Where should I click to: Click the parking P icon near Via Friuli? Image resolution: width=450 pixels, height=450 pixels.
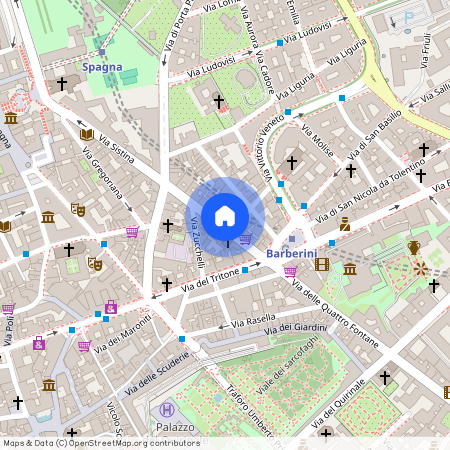(x=409, y=17)
